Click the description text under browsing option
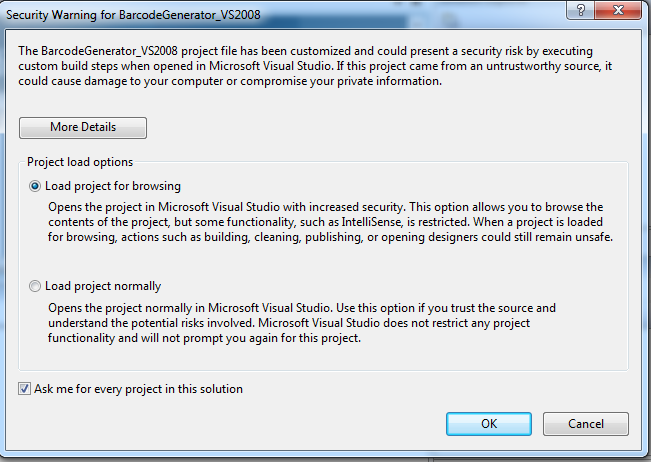Screen dimensions: 651x462 tap(330, 221)
